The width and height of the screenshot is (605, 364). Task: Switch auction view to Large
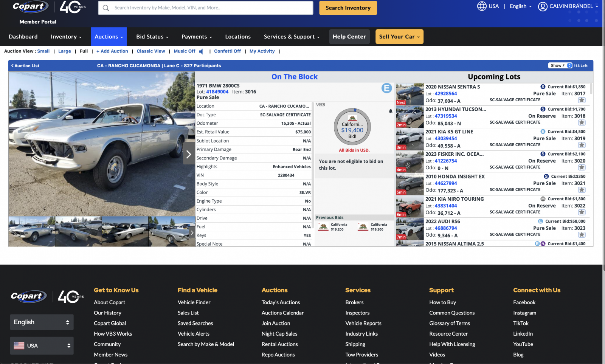[x=65, y=51]
